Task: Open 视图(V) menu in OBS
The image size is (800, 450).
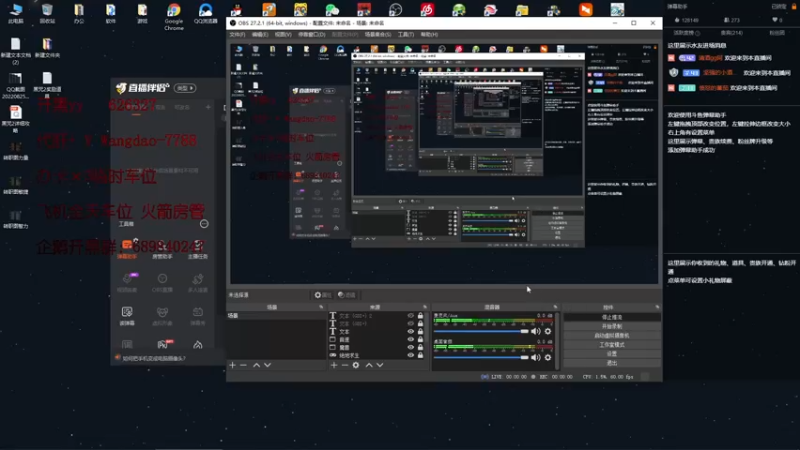Action: pos(283,35)
